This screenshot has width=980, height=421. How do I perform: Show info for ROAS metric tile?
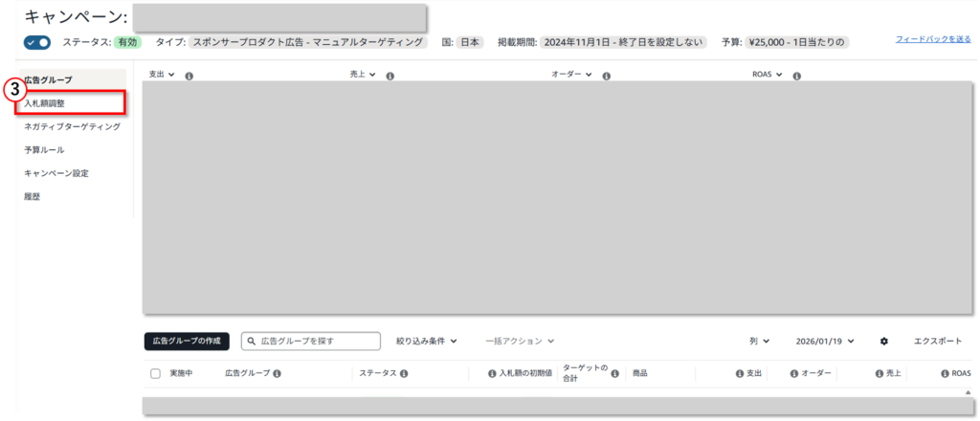[797, 76]
